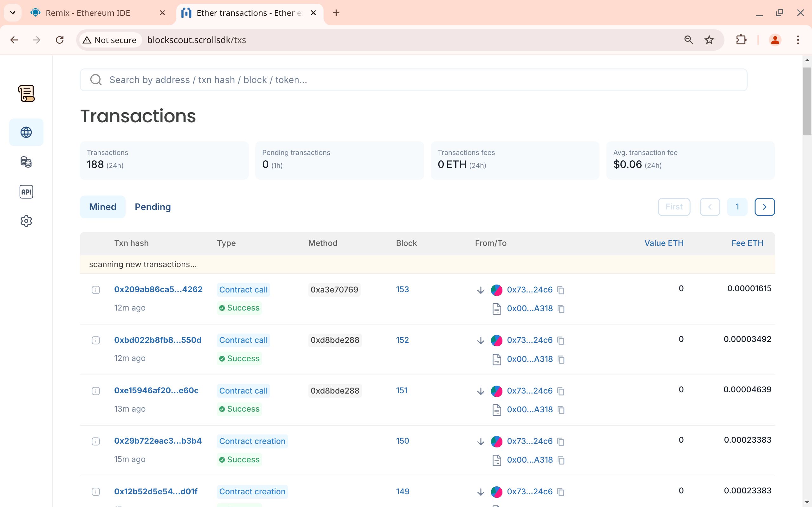Image resolution: width=812 pixels, height=507 pixels.
Task: Check the checkbox for transaction 0xe15946af20...e60c
Action: 95,391
